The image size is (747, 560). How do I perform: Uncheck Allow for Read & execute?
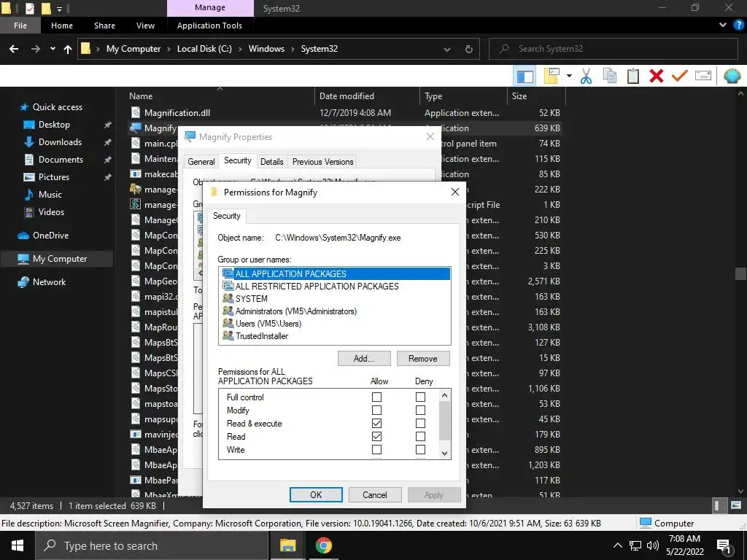376,424
